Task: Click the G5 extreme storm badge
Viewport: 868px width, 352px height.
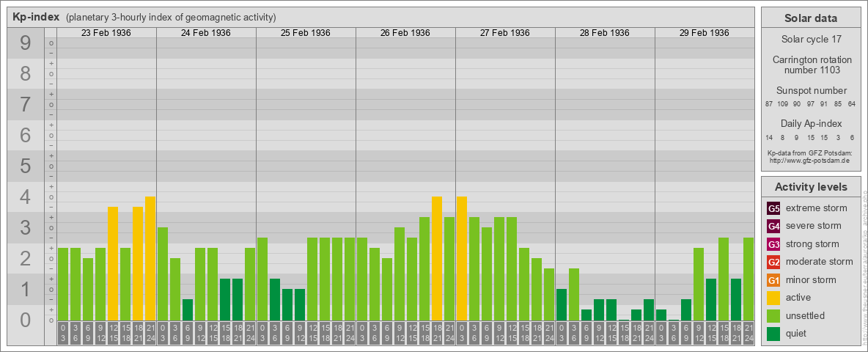Action: coord(773,208)
